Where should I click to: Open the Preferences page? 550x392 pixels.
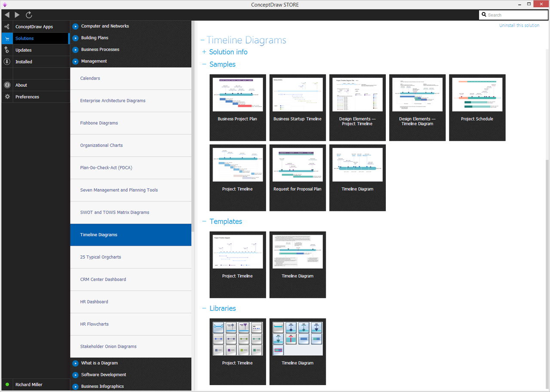tap(35, 97)
